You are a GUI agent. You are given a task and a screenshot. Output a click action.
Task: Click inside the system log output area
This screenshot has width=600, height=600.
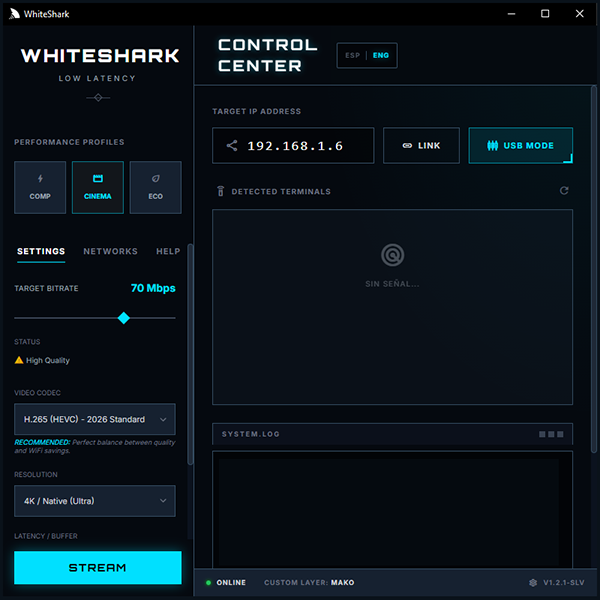[392, 511]
